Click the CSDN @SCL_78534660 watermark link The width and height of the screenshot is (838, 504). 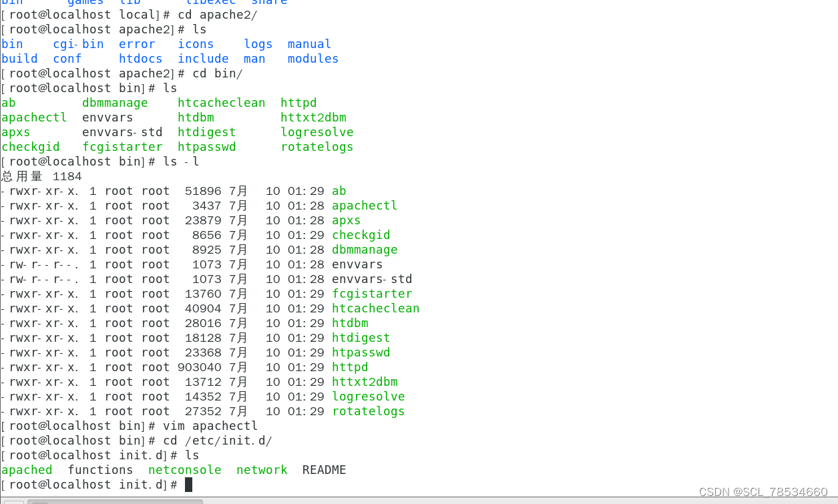click(763, 491)
